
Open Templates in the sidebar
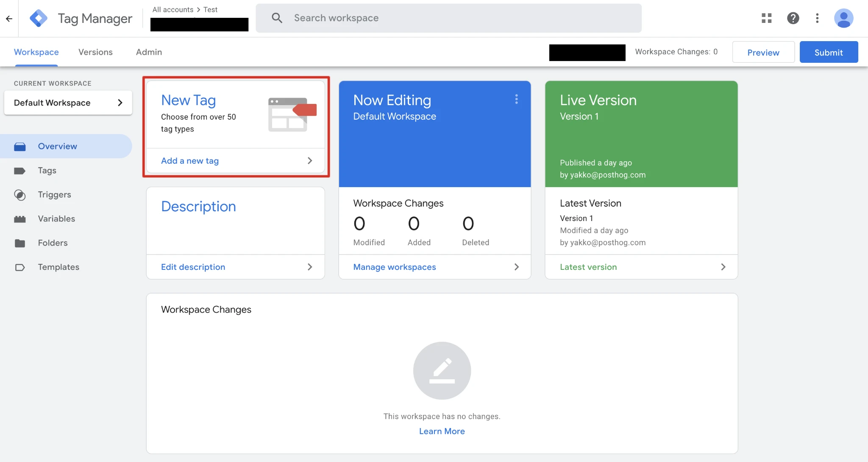pos(58,267)
